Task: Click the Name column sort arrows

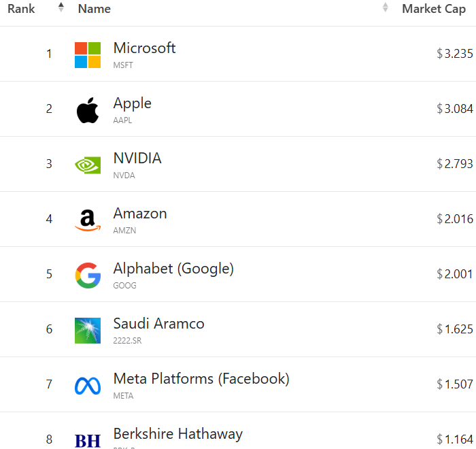Action: (x=386, y=8)
